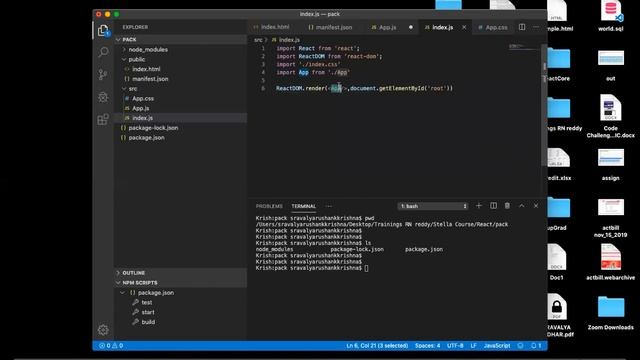Change language mode JavaScript
Image resolution: width=640 pixels, height=360 pixels.
click(x=497, y=346)
